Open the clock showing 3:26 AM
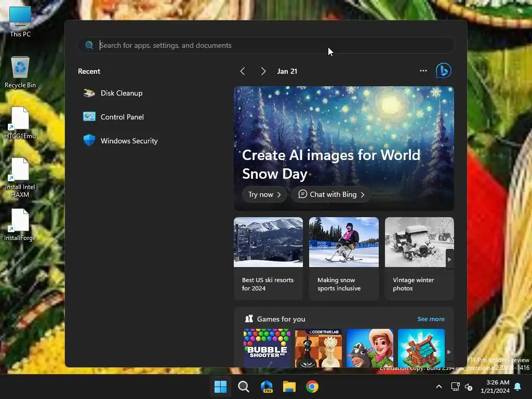The image size is (532, 399). pyautogui.click(x=495, y=387)
